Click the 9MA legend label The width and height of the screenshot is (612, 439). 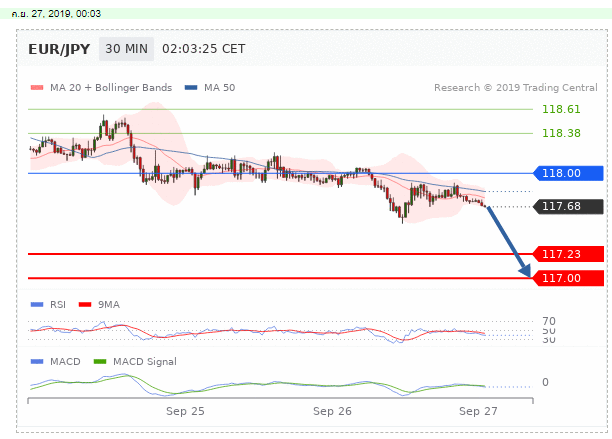tap(109, 304)
